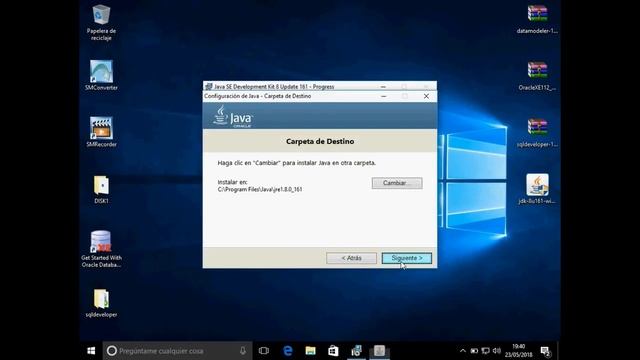Click the Cambiar button
Screen dimensions: 640x360
click(397, 183)
